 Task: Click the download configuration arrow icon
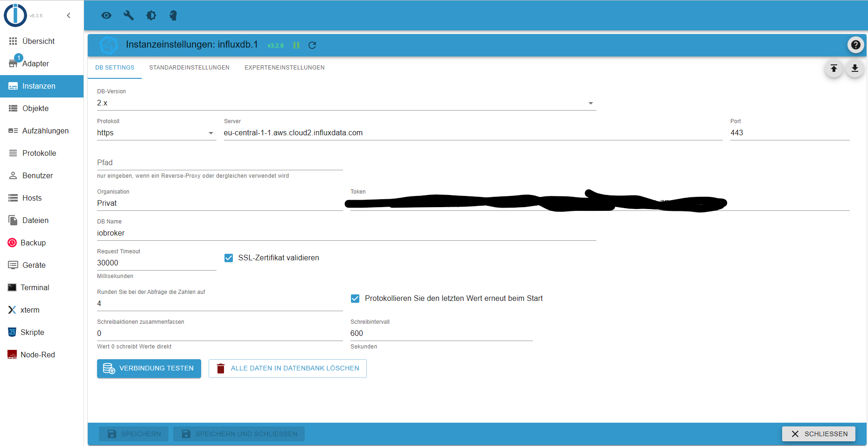(854, 69)
